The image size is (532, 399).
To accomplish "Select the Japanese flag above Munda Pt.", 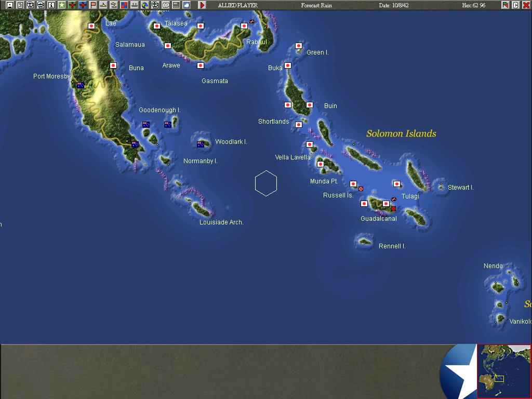I will click(320, 164).
